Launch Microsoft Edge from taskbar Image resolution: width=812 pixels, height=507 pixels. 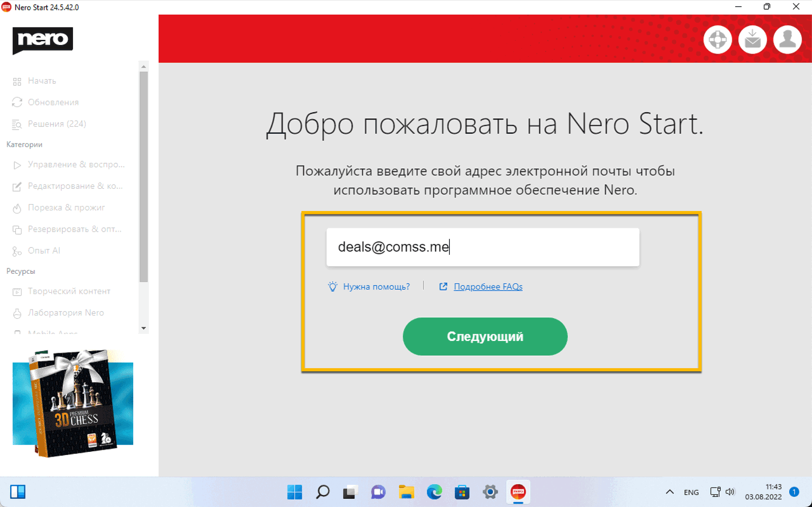(x=434, y=492)
